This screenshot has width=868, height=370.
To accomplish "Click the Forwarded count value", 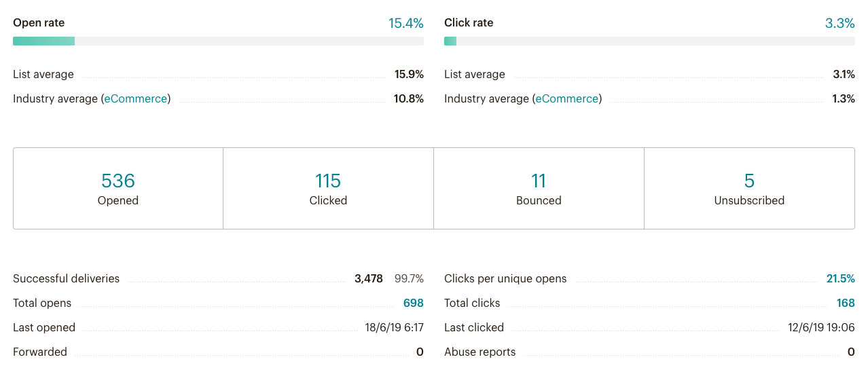I will [x=420, y=352].
